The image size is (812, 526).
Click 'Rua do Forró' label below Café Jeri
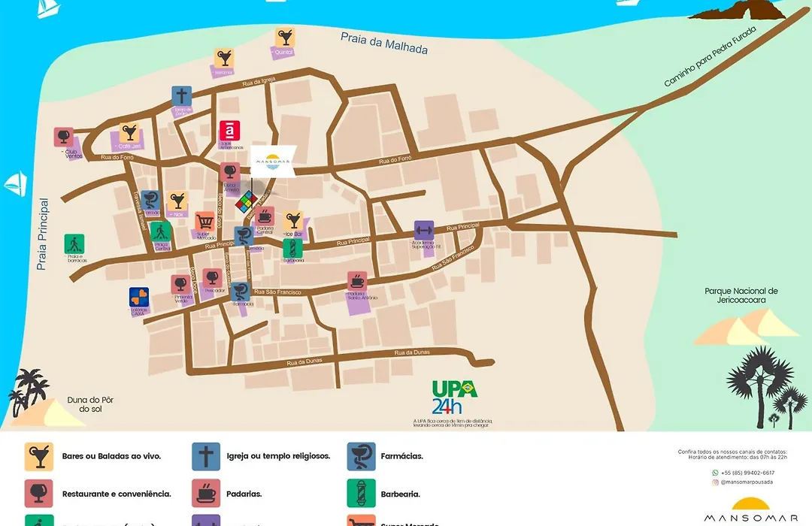(x=117, y=157)
